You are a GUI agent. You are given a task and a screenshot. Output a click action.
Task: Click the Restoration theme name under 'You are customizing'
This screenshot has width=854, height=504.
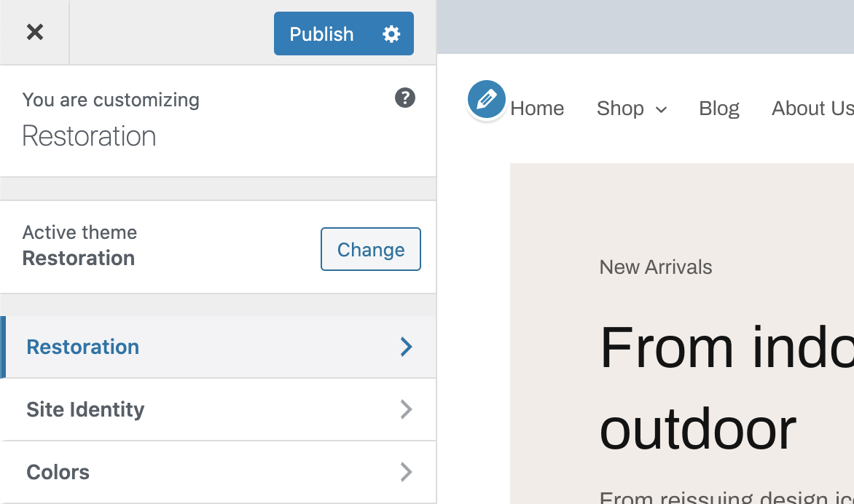(x=89, y=136)
